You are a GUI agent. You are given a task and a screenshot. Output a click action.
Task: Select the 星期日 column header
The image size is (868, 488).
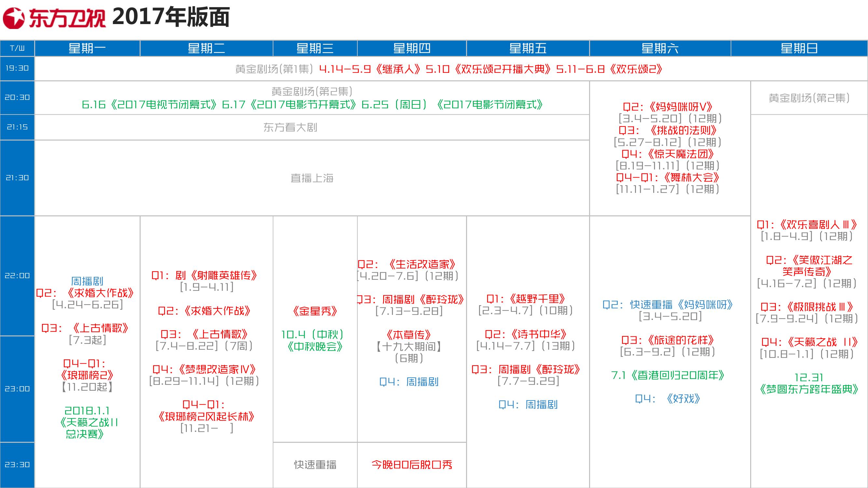tap(799, 48)
